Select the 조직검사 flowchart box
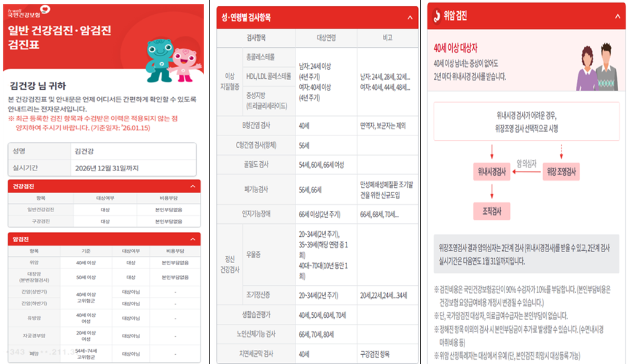Image resolution: width=629 pixels, height=364 pixels. (x=491, y=211)
